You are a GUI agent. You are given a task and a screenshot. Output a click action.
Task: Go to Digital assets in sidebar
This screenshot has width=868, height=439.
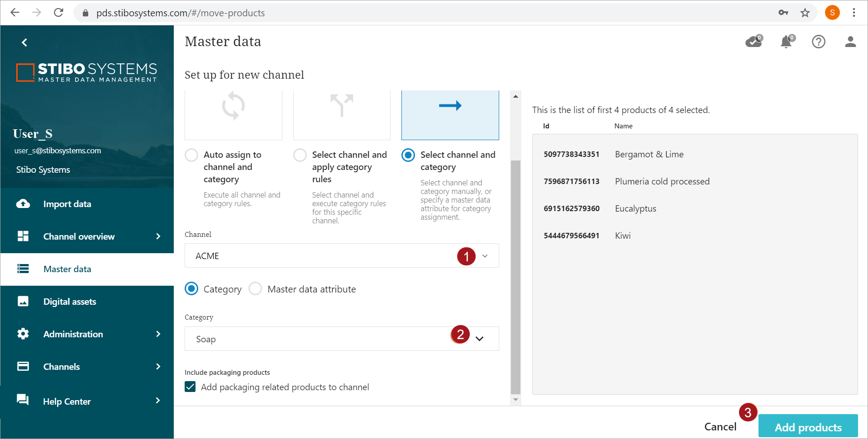pyautogui.click(x=69, y=302)
